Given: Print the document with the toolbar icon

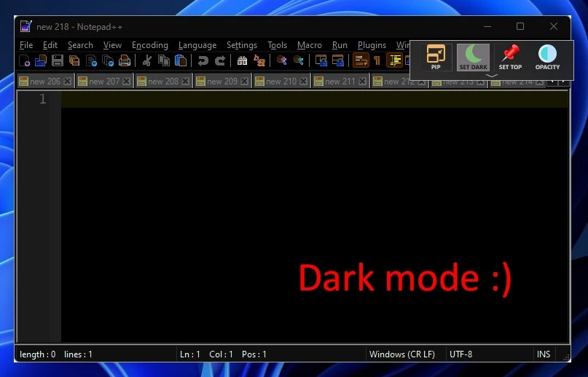Looking at the screenshot, I should [x=125, y=60].
